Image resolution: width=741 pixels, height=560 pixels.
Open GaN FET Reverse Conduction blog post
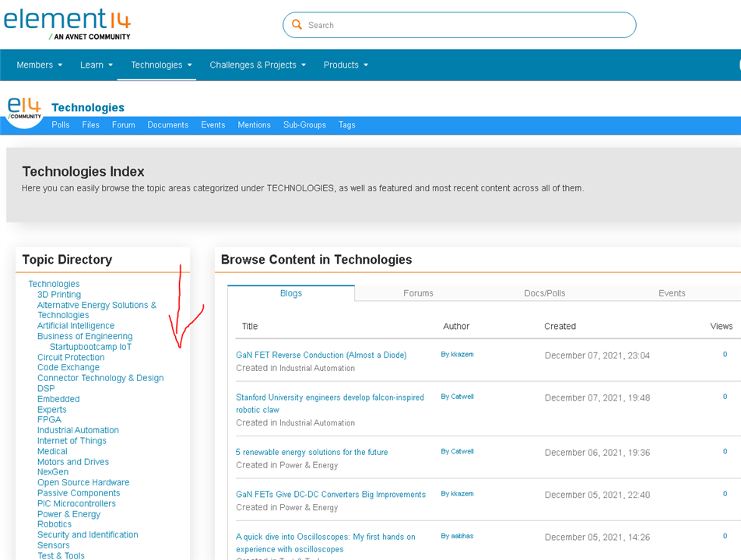click(x=321, y=355)
